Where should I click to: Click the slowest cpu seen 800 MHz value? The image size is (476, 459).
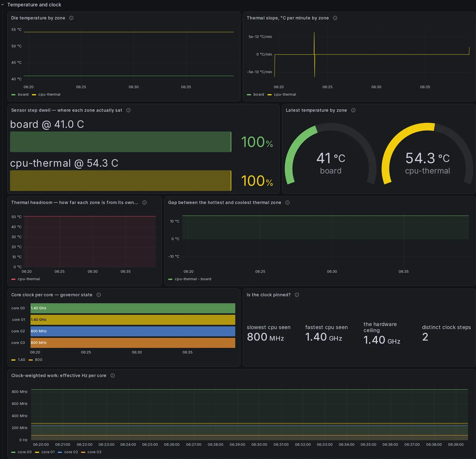[x=265, y=337]
